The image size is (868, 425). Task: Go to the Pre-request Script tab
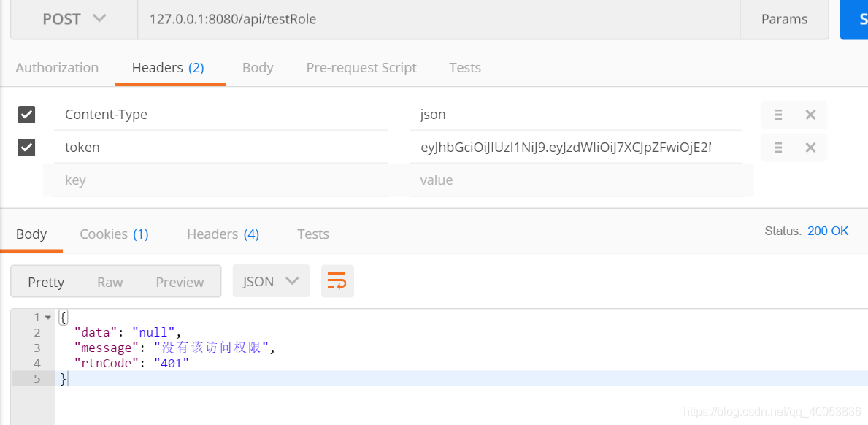click(361, 67)
